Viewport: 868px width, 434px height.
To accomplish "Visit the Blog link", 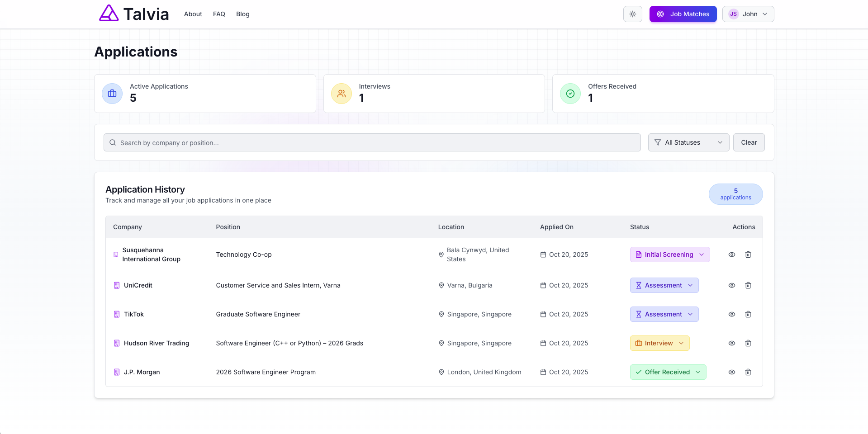I will 243,14.
